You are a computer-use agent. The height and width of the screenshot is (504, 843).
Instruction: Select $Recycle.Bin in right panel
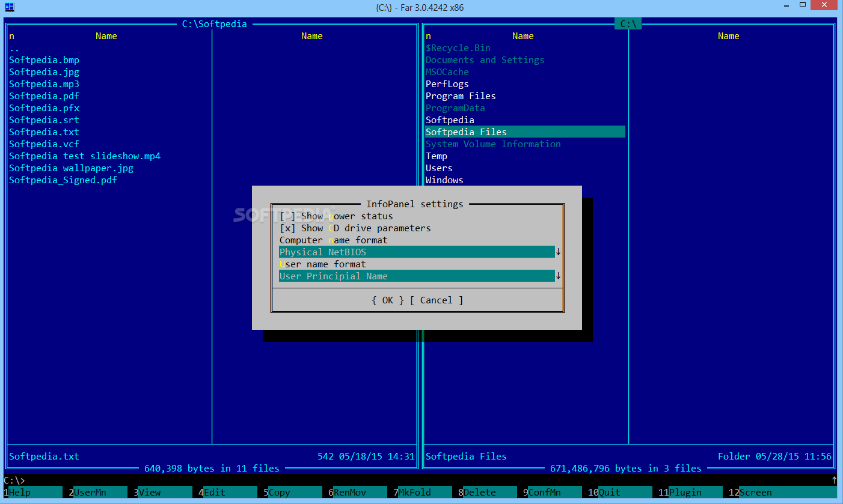(x=458, y=48)
